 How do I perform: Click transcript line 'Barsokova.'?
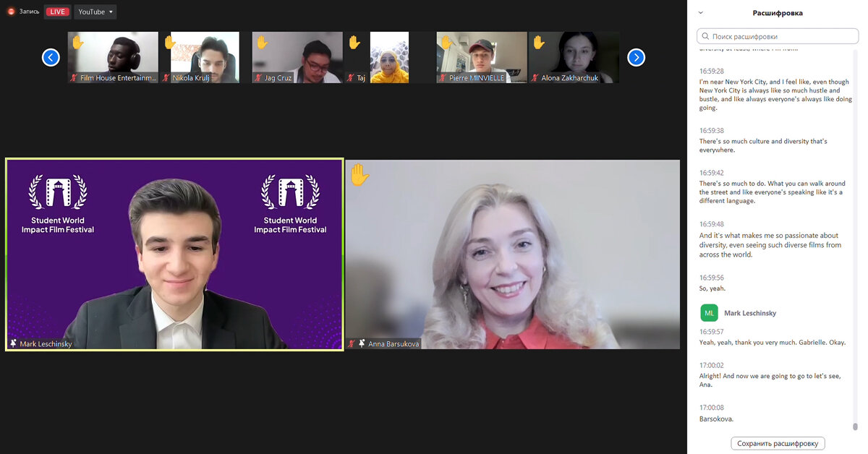[716, 419]
